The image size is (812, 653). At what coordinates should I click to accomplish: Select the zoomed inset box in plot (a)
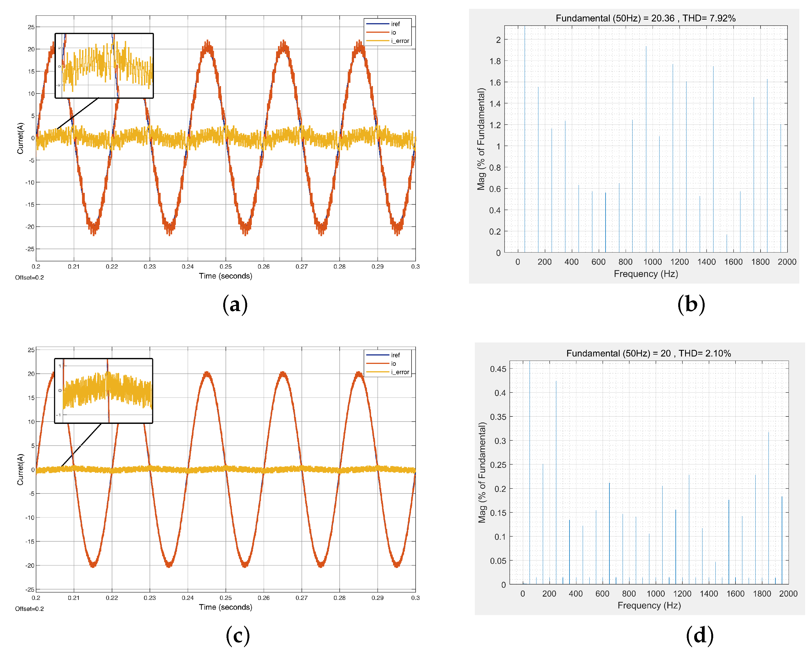[104, 66]
